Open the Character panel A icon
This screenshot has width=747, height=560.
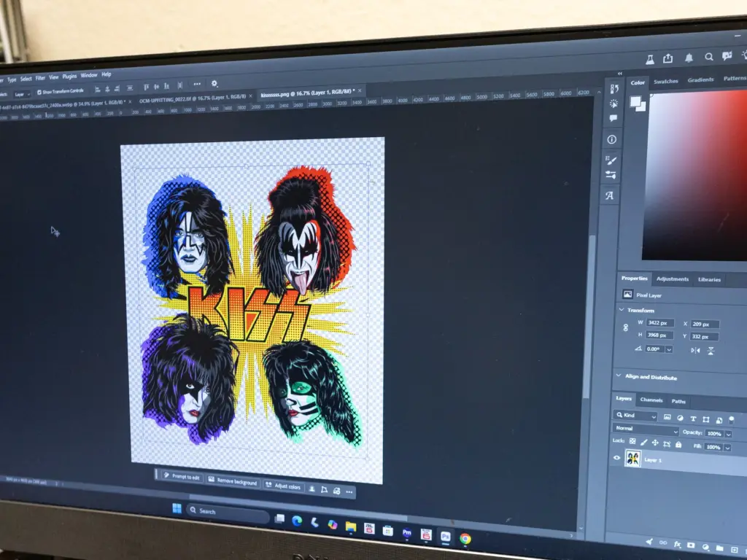(609, 195)
